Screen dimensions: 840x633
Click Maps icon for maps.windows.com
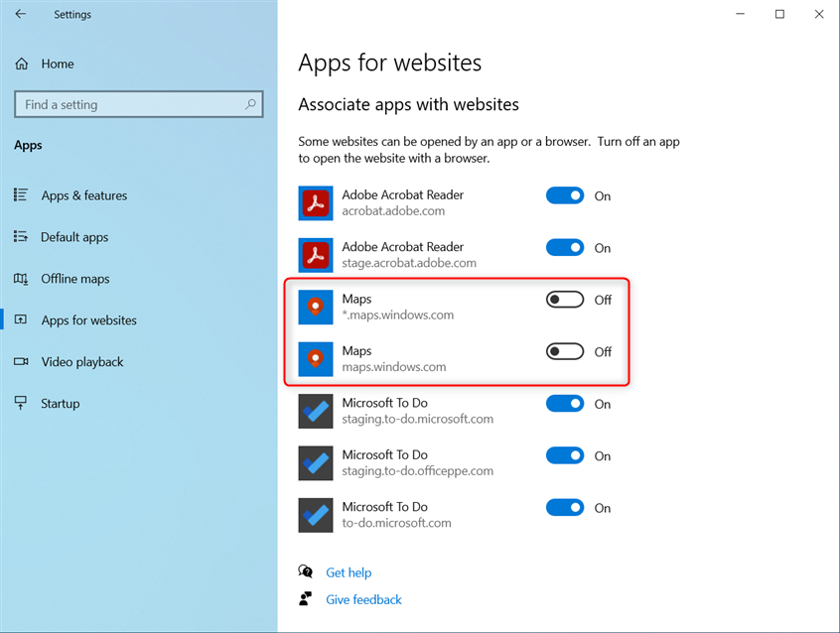pyautogui.click(x=316, y=359)
